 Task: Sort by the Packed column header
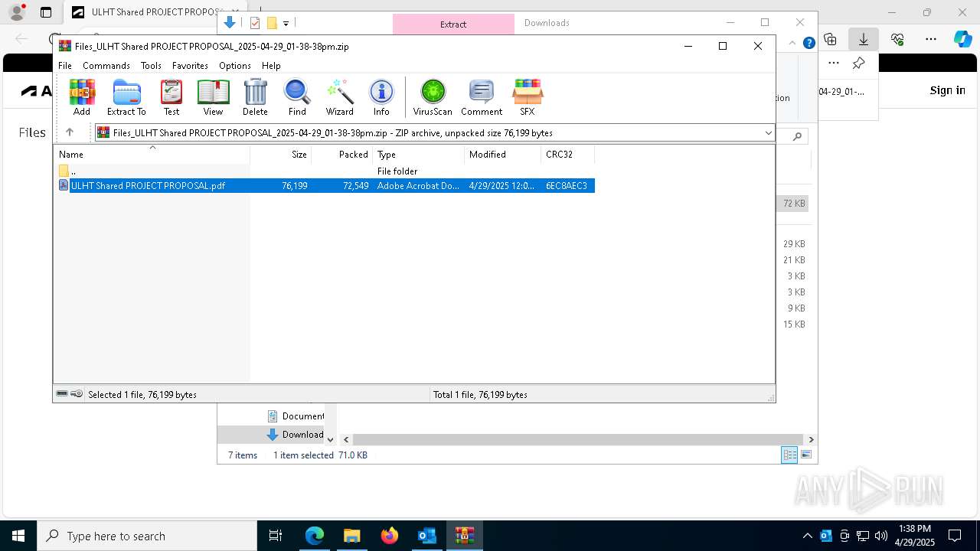pos(342,155)
